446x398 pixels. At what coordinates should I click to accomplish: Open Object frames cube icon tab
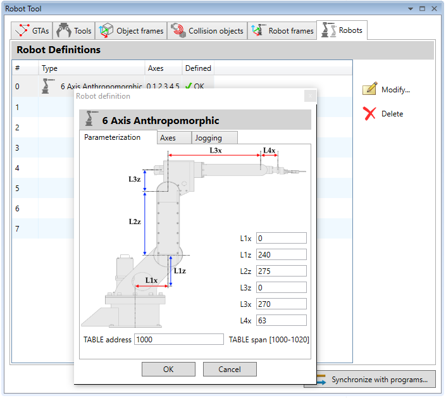pyautogui.click(x=106, y=30)
